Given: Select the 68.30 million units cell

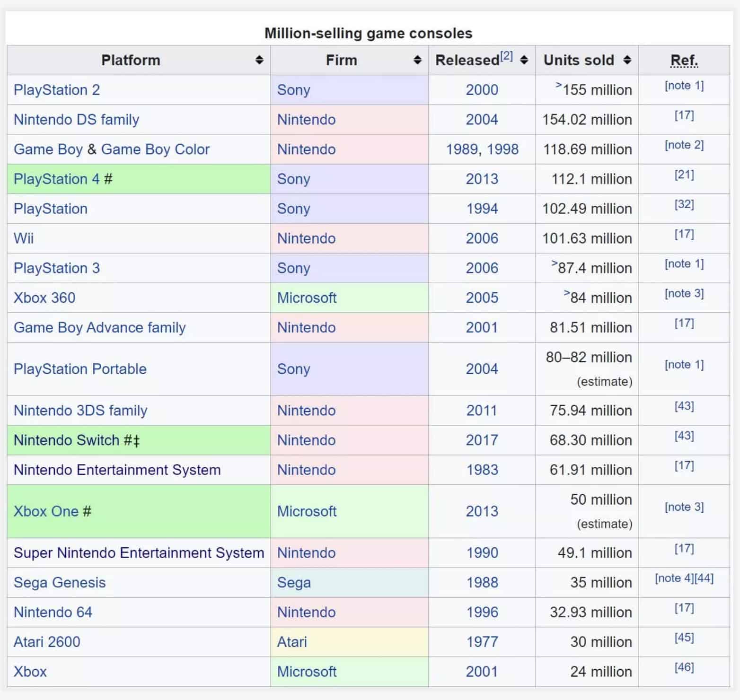Looking at the screenshot, I should (x=587, y=440).
